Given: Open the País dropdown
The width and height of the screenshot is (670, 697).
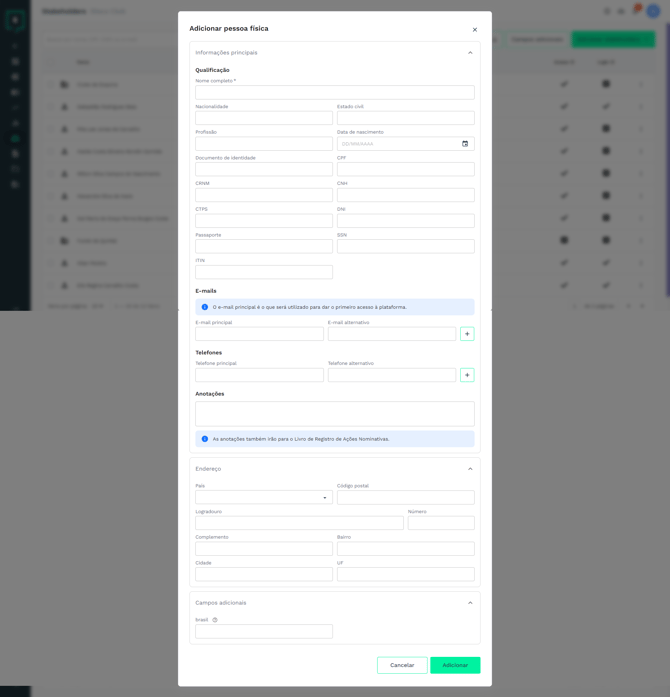Looking at the screenshot, I should click(264, 497).
